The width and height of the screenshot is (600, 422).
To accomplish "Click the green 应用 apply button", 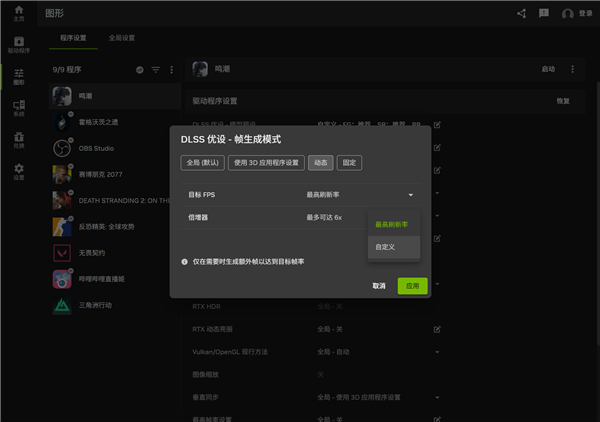I will 412,285.
